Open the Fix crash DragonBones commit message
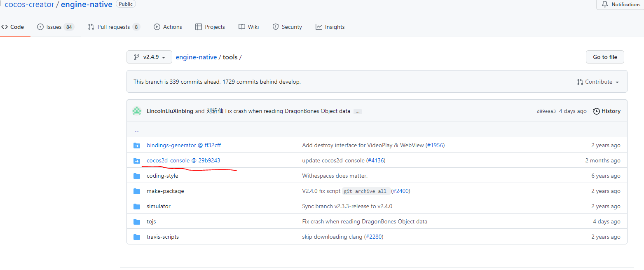This screenshot has height=270, width=644. pos(288,111)
